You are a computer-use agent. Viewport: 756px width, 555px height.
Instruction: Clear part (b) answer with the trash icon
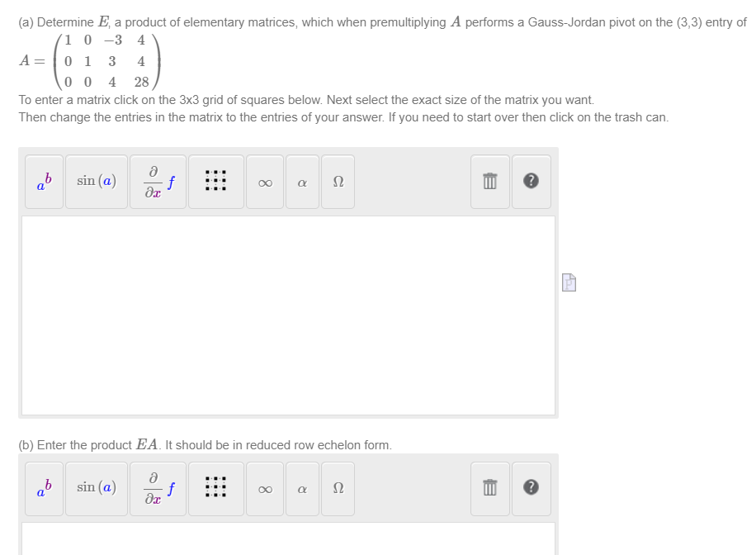click(x=489, y=489)
